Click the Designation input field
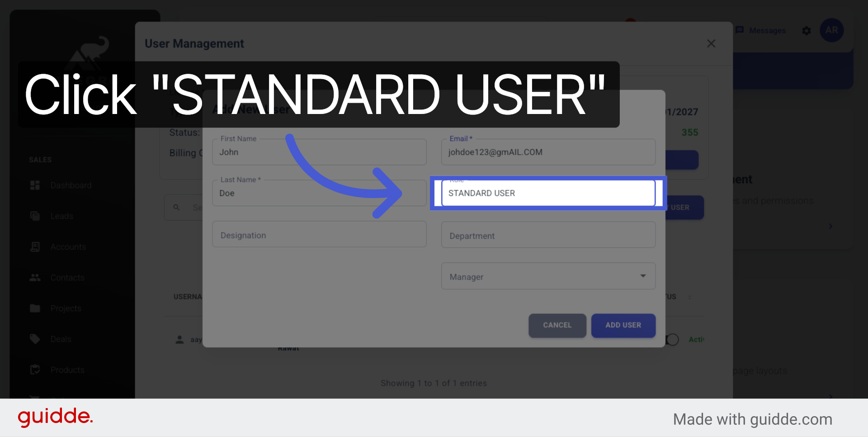This screenshot has width=868, height=437. (x=319, y=234)
